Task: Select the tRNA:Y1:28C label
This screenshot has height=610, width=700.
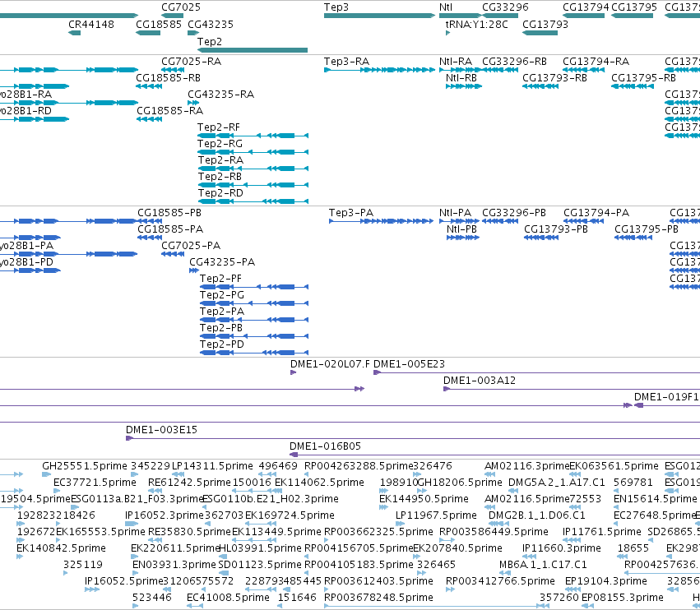Action: pos(476,24)
